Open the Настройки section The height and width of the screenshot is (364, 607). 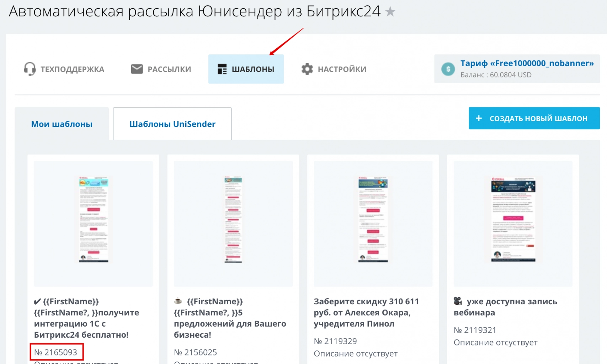(x=342, y=69)
